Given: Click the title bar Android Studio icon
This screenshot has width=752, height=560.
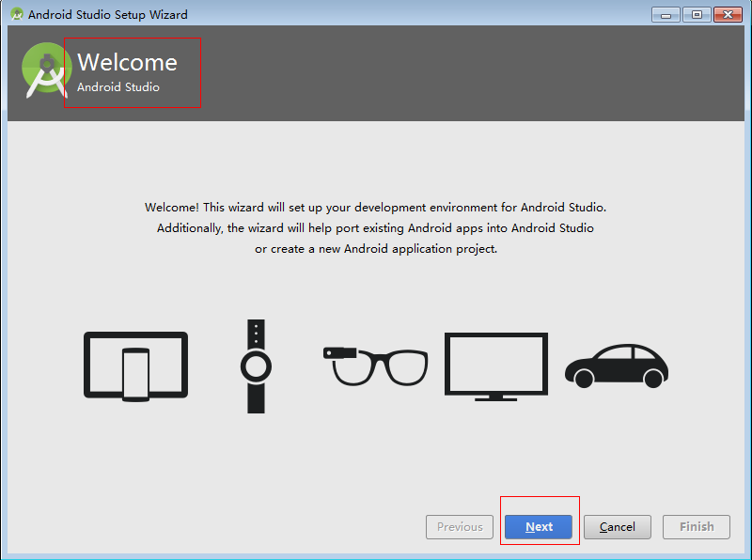Looking at the screenshot, I should pyautogui.click(x=17, y=14).
